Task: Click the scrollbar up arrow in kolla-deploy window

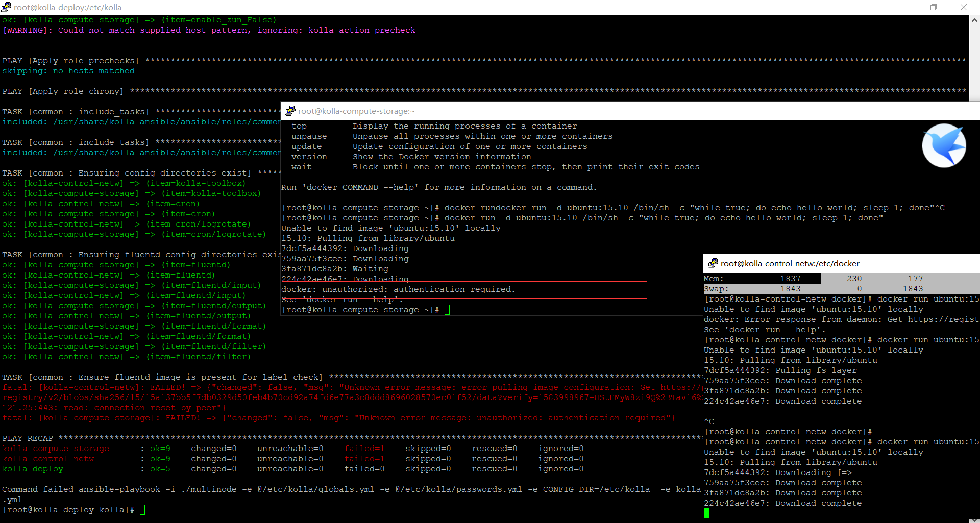Action: coord(974,20)
